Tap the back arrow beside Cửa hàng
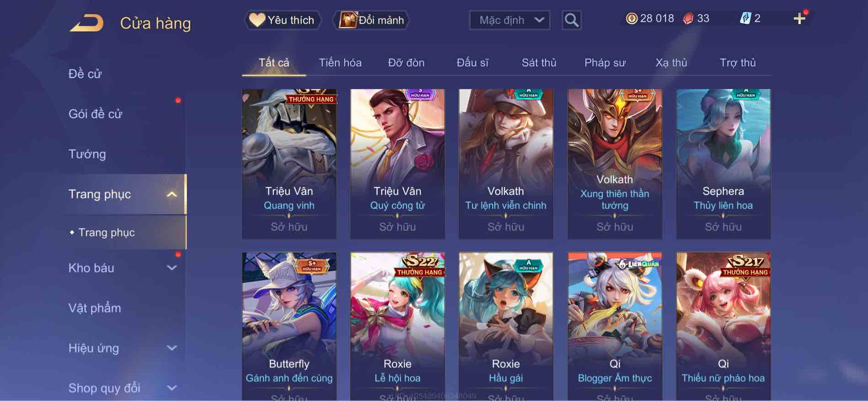Screen dimensions: 868x401 point(87,23)
